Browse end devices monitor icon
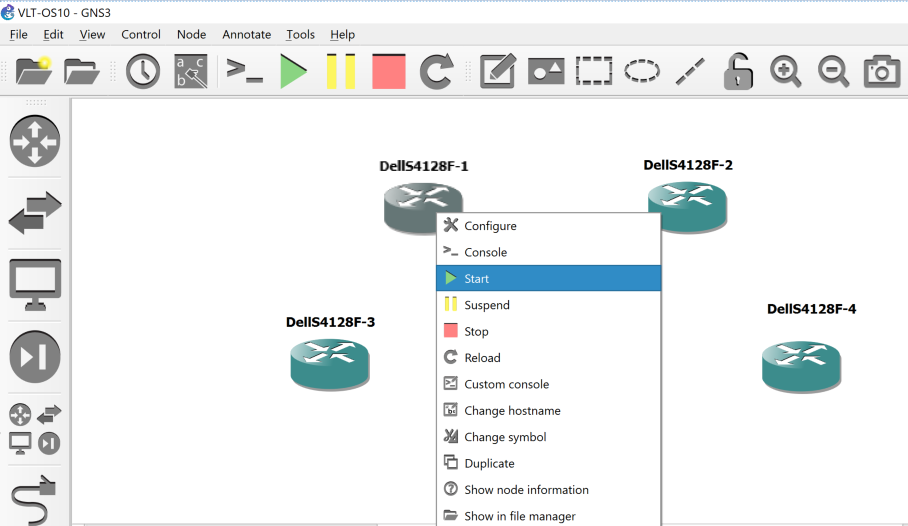Screen dimensions: 908x526 point(35,284)
